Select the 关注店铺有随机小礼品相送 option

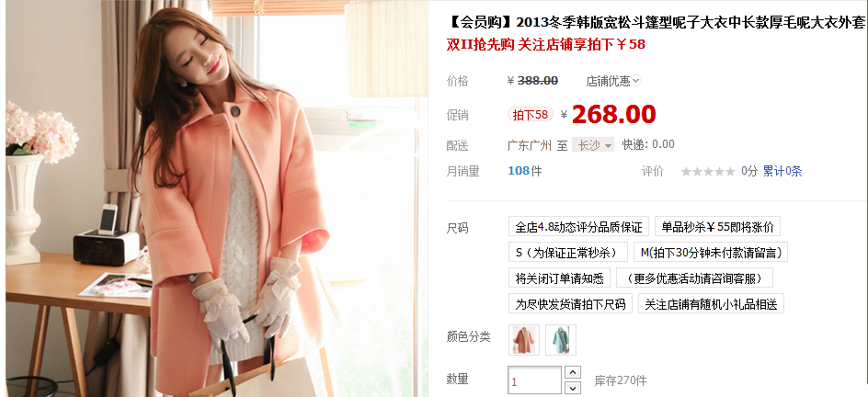pos(711,303)
